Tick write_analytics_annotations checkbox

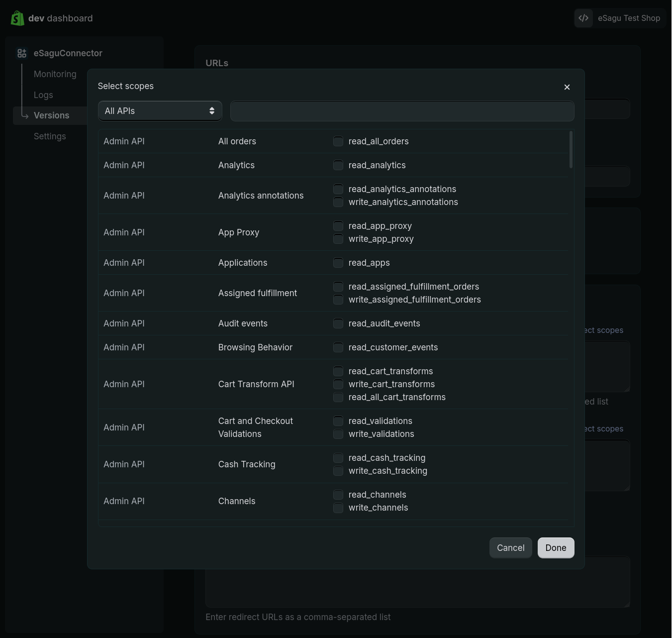pos(338,202)
